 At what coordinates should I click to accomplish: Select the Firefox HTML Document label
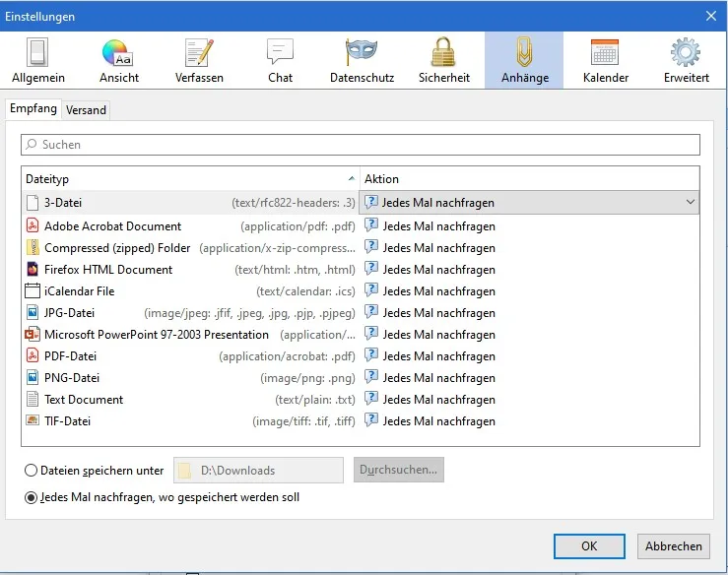point(108,270)
